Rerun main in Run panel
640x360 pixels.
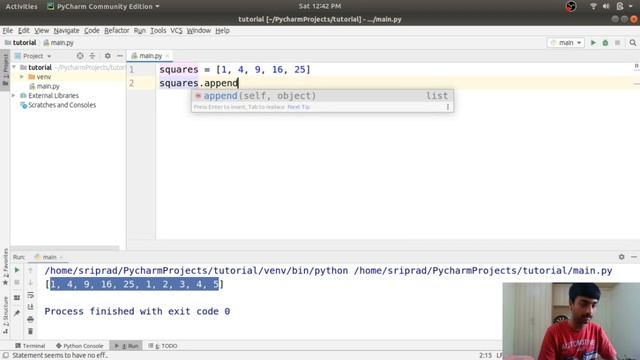17,270
